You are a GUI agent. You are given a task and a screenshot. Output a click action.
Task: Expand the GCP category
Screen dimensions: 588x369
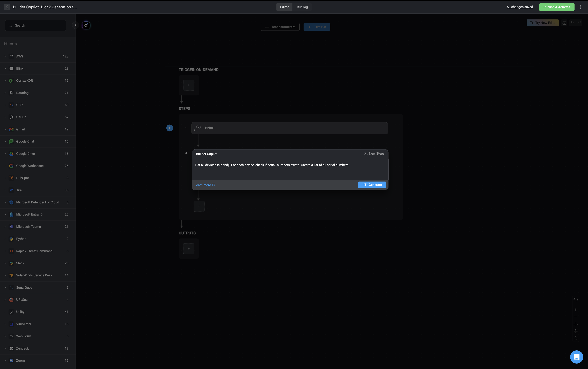click(5, 105)
